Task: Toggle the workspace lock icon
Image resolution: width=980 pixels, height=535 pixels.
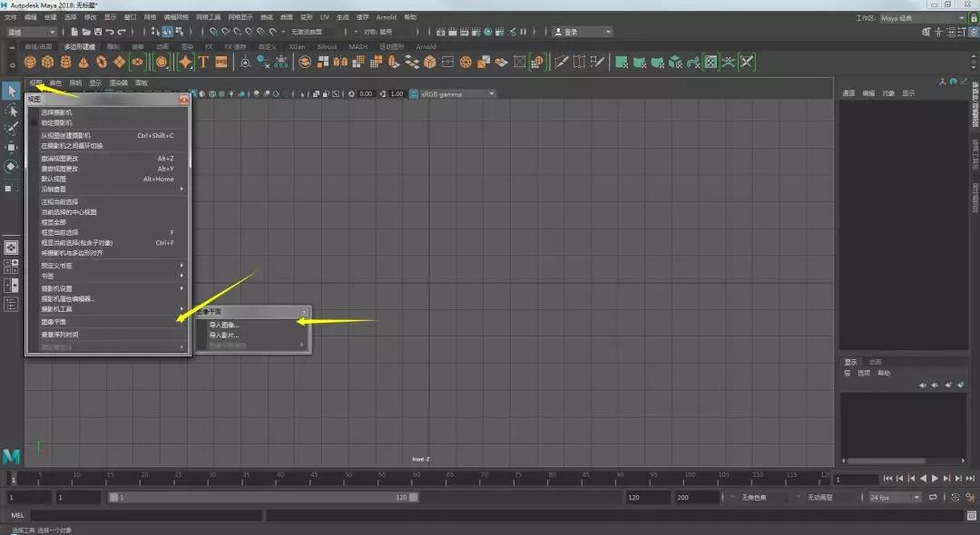Action: pyautogui.click(x=973, y=18)
